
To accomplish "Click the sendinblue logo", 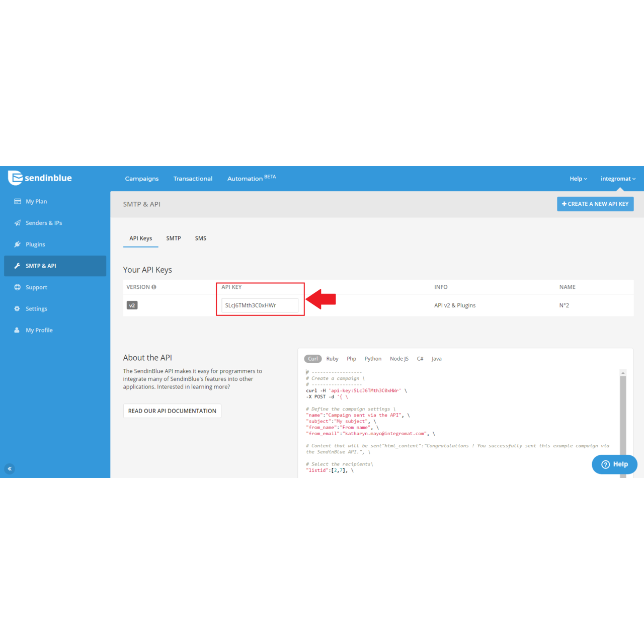I will (40, 178).
